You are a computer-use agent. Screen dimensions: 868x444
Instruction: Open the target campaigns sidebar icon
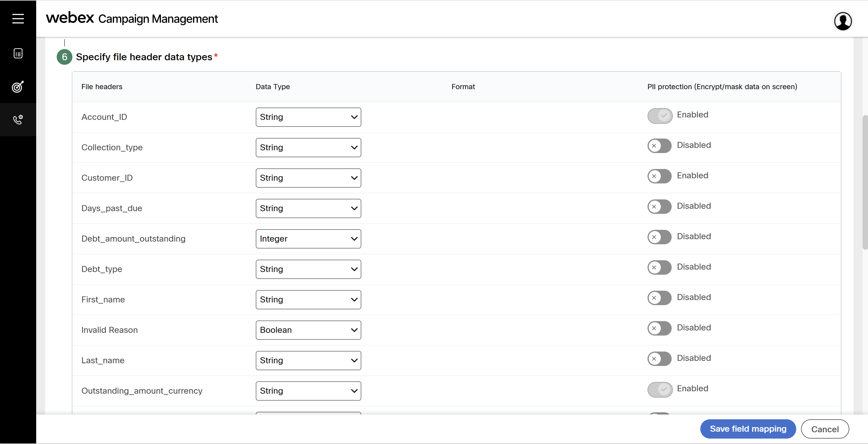tap(18, 86)
